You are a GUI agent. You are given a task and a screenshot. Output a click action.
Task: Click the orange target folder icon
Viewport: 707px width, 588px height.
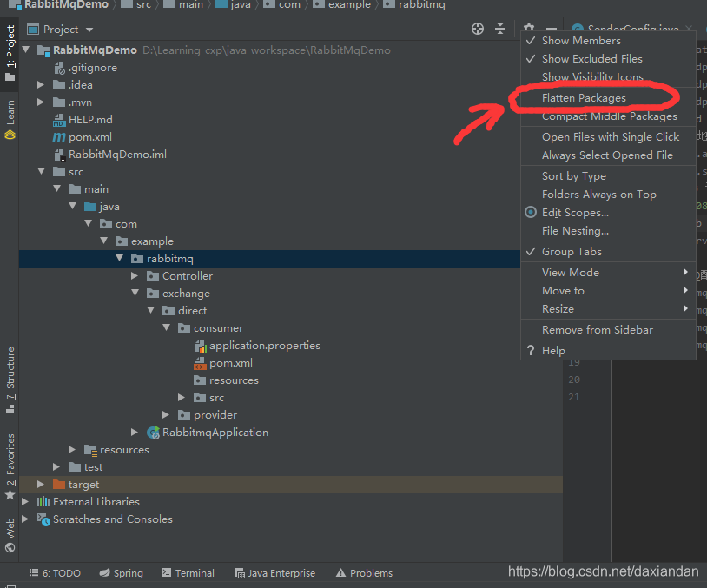click(59, 485)
